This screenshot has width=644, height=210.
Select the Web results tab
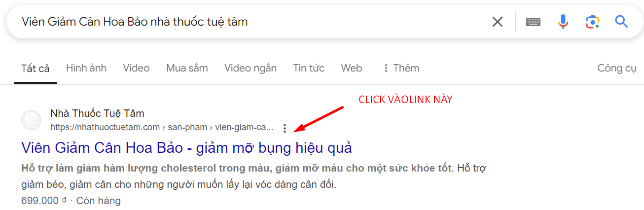click(x=352, y=68)
